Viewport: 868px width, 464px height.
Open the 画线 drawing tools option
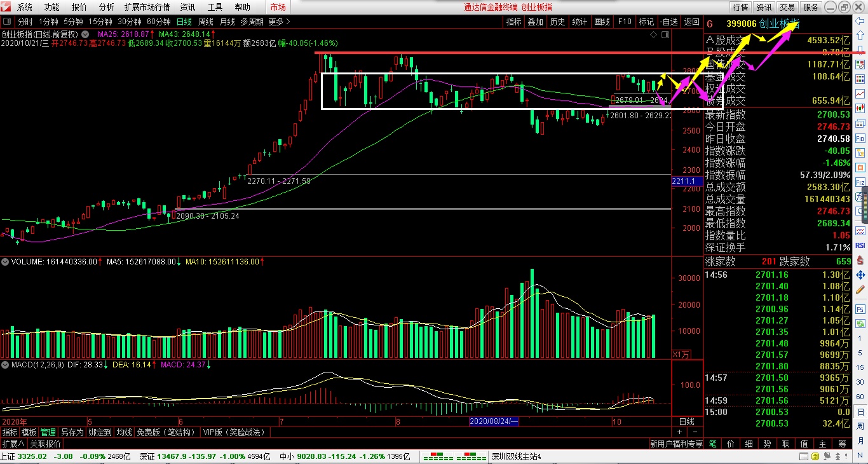602,22
